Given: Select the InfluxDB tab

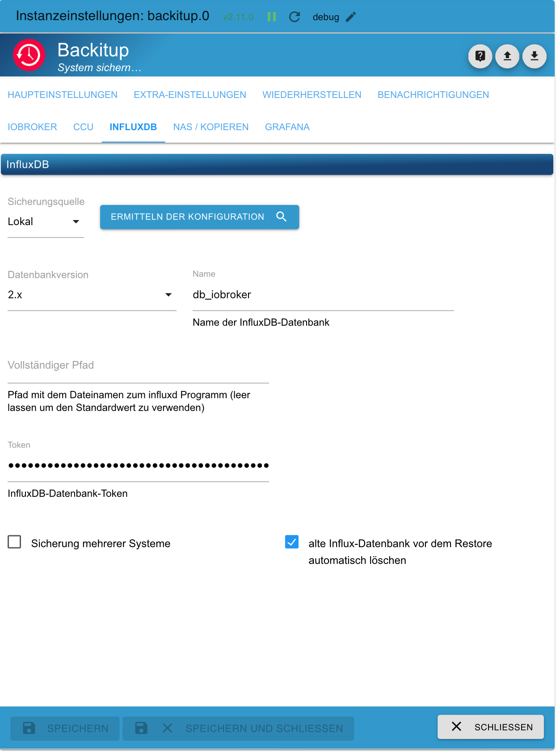Looking at the screenshot, I should [x=133, y=127].
